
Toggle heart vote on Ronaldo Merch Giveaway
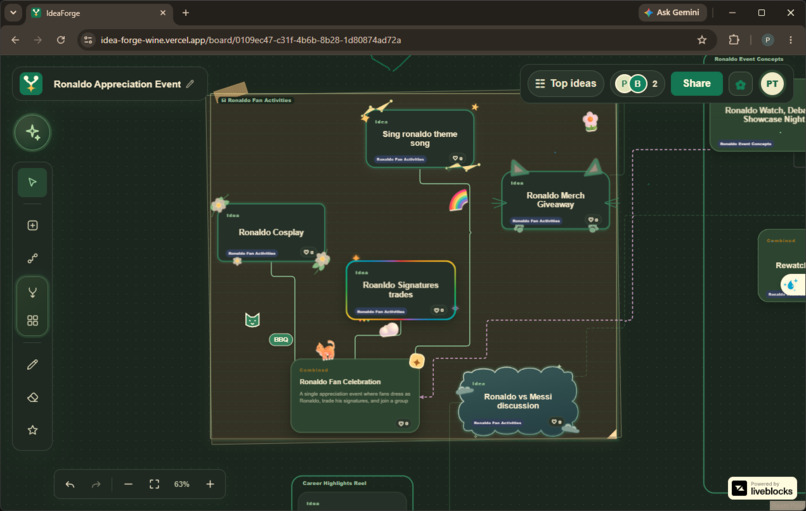point(593,220)
